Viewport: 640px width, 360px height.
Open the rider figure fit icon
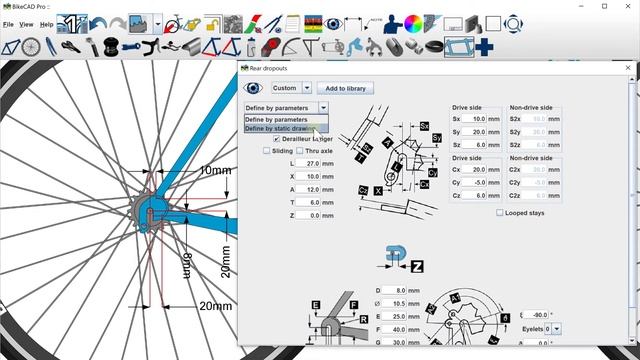(x=393, y=24)
